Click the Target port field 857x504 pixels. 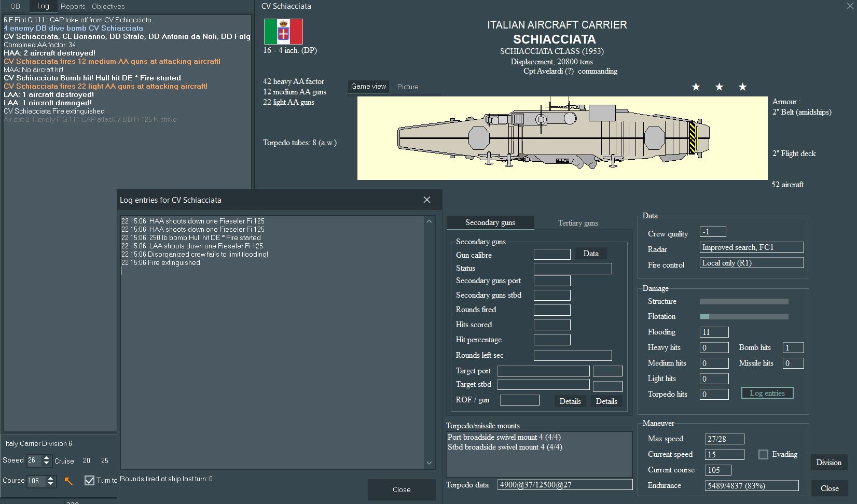(544, 371)
